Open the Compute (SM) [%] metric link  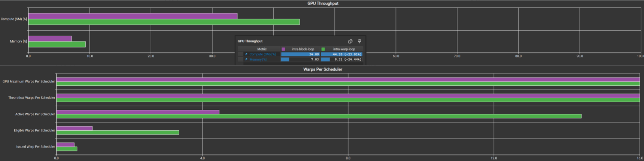tap(262, 54)
